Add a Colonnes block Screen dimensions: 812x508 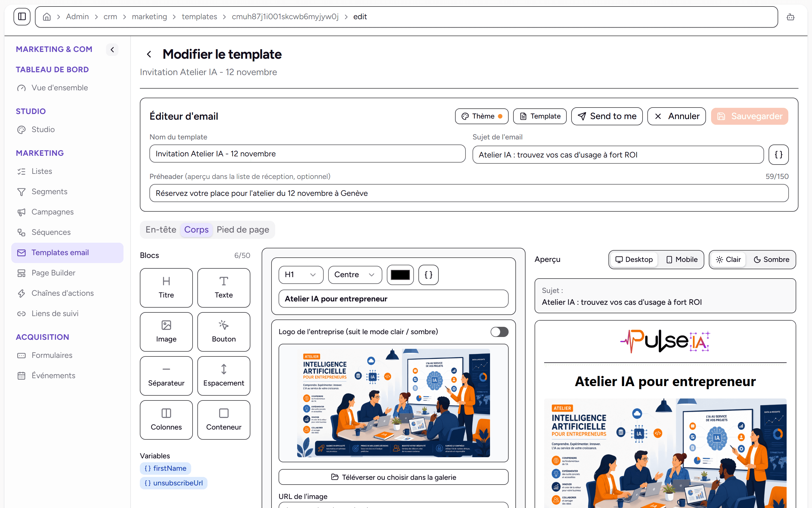(x=166, y=420)
